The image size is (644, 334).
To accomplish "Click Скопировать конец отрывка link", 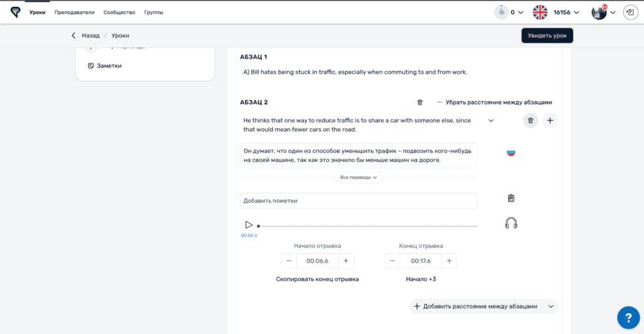I will pos(317,279).
